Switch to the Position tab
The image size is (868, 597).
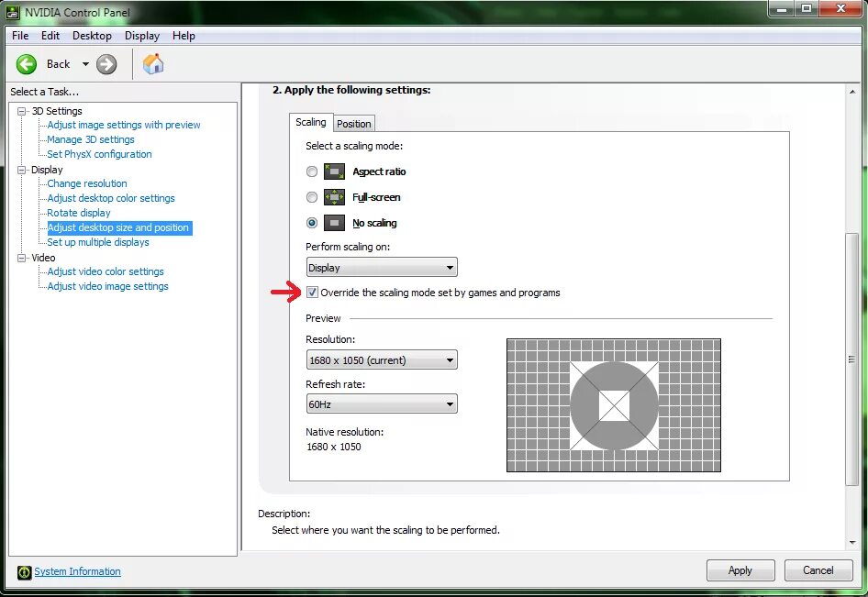click(354, 124)
